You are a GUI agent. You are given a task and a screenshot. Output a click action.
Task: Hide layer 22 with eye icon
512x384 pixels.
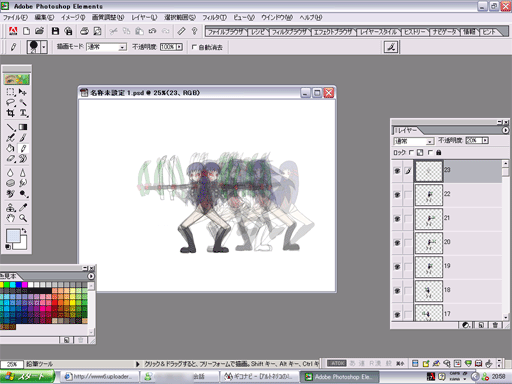[x=397, y=195]
